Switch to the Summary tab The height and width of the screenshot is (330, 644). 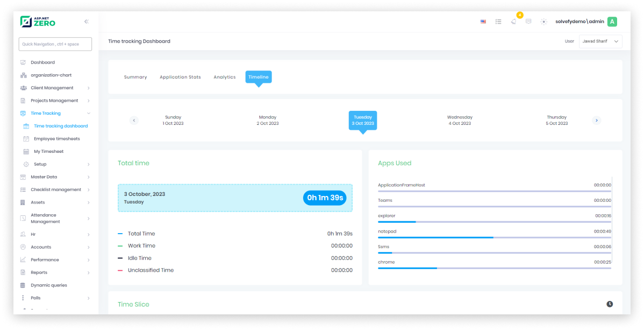135,77
